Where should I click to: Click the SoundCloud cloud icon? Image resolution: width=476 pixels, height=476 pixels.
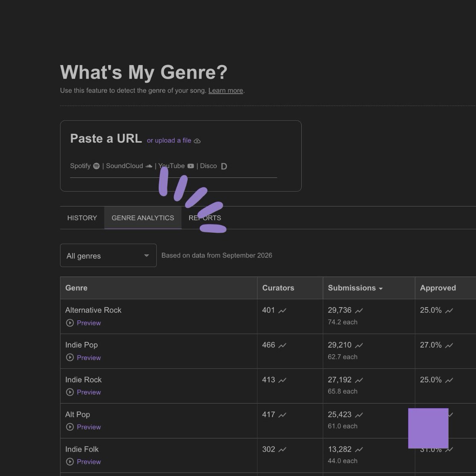149,166
